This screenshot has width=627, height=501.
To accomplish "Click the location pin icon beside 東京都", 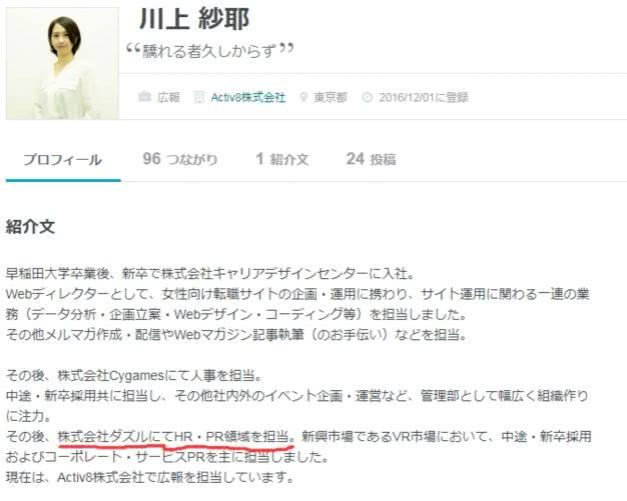I will [x=304, y=97].
